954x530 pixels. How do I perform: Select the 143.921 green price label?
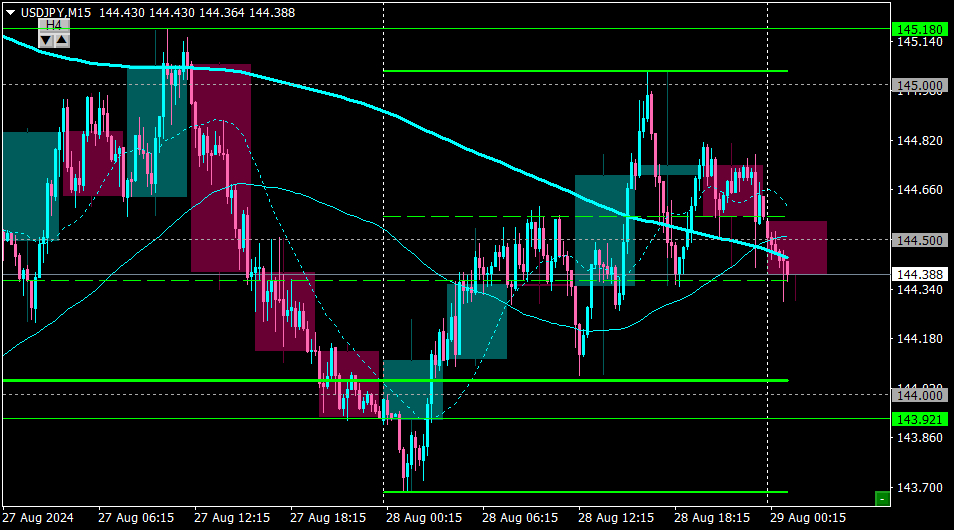pos(919,419)
